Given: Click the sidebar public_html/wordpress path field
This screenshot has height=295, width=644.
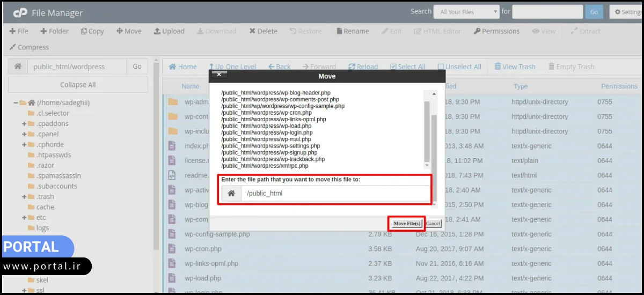Looking at the screenshot, I should click(x=77, y=67).
